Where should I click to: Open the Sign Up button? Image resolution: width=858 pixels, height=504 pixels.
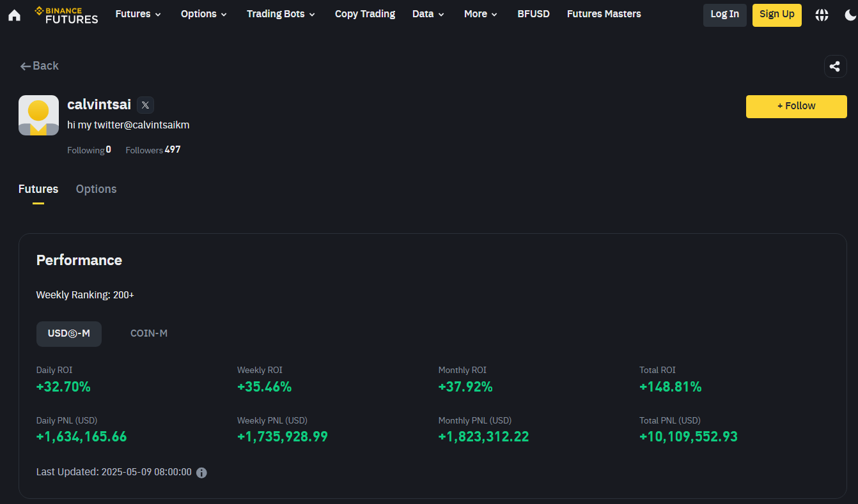click(x=777, y=15)
